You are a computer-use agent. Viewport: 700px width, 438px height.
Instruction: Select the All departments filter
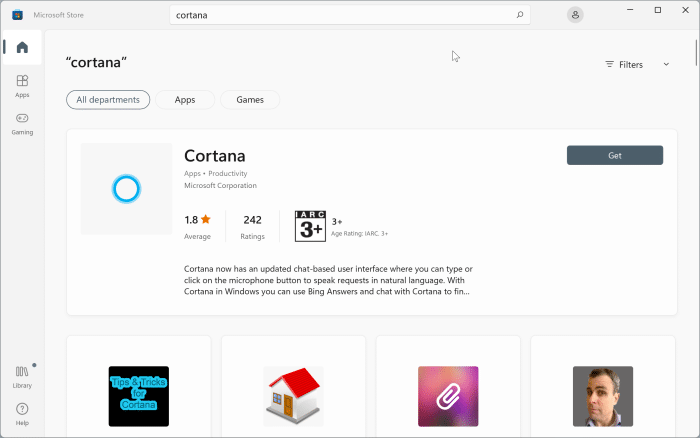tap(108, 100)
